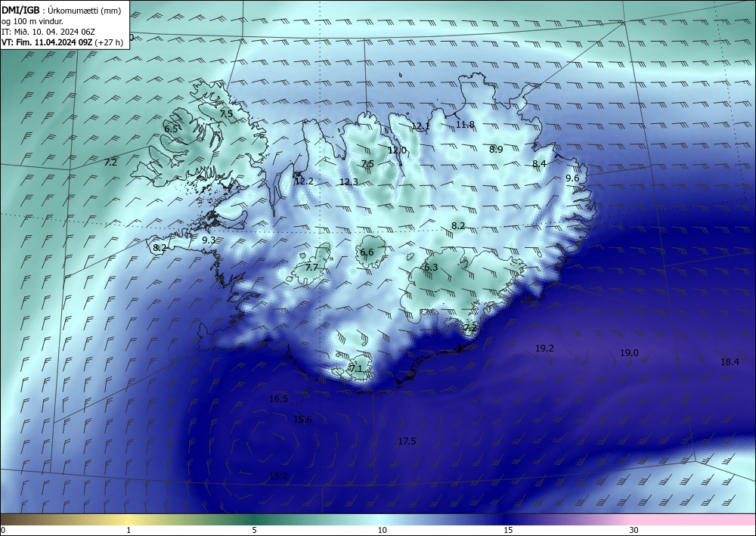This screenshot has height=536, width=756.
Task: Click the 7.1 value on the south glacier
Action: [x=356, y=369]
